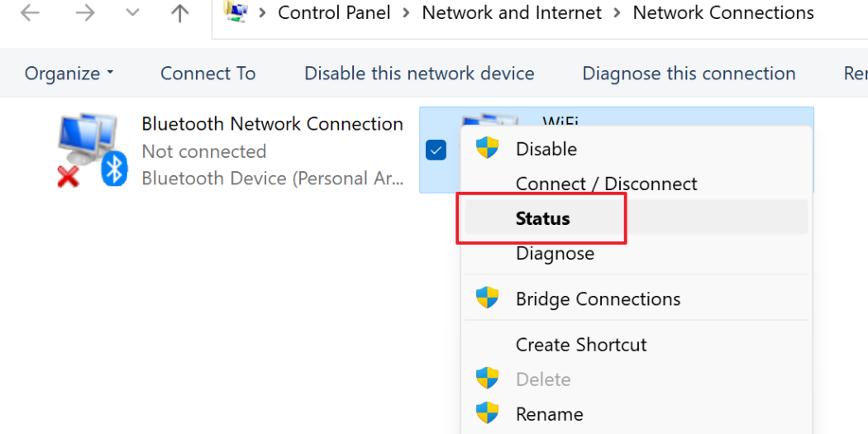Open the recent locations dropdown chevron
Screen dimensions: 868x434
[132, 13]
